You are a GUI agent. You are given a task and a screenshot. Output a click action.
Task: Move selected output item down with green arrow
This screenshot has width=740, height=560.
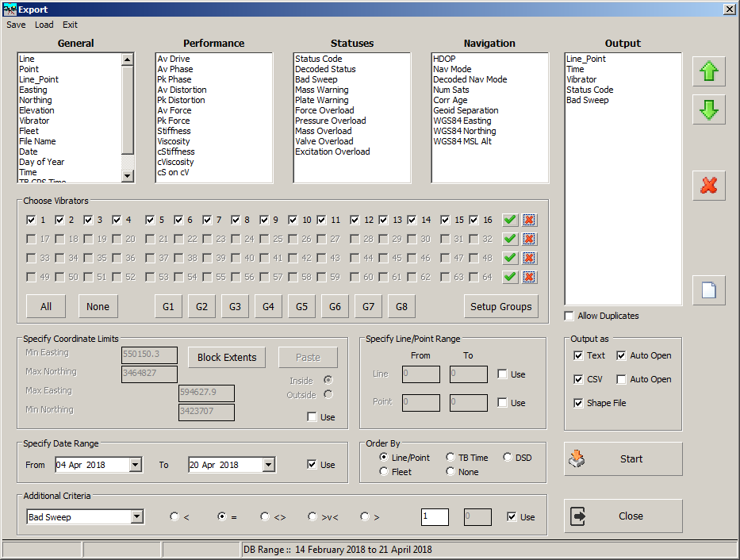[x=708, y=110]
